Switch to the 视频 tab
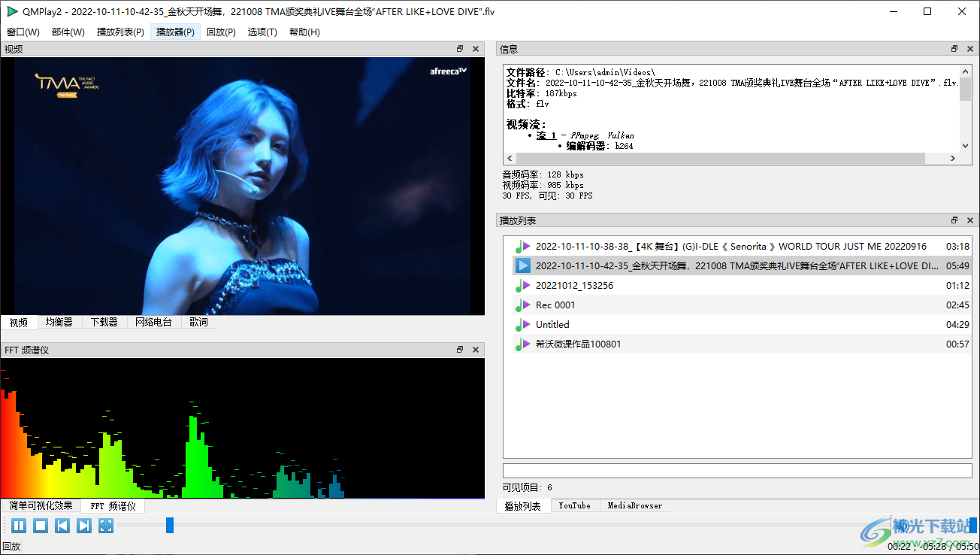 pyautogui.click(x=19, y=322)
